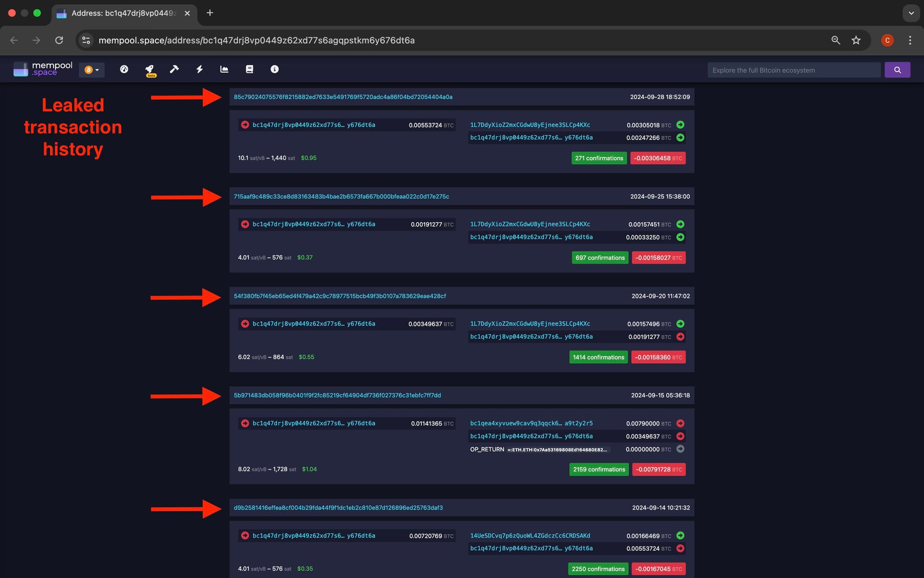Expand the Bitcoin network selector dropdown
Screen dimensions: 924x578
[x=91, y=70]
